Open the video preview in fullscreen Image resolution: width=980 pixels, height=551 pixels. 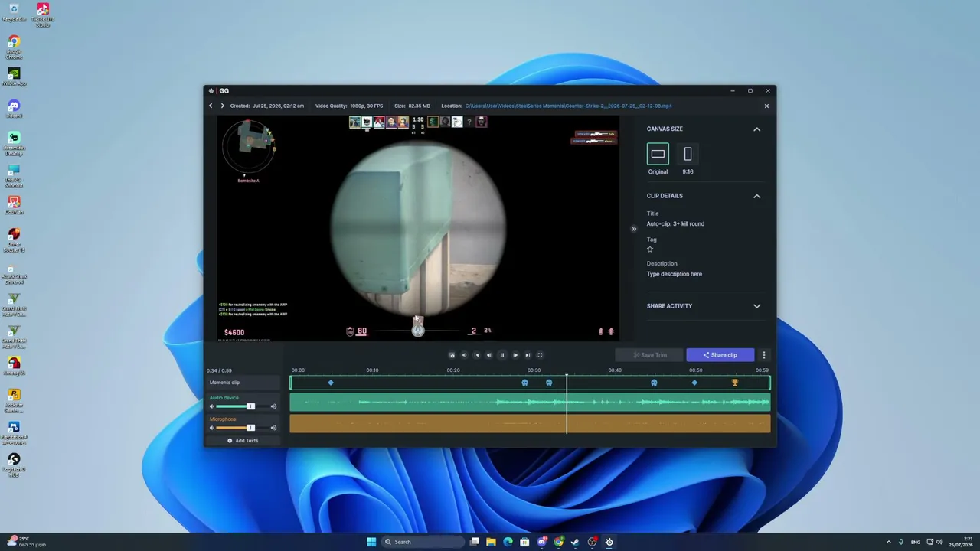pyautogui.click(x=540, y=355)
